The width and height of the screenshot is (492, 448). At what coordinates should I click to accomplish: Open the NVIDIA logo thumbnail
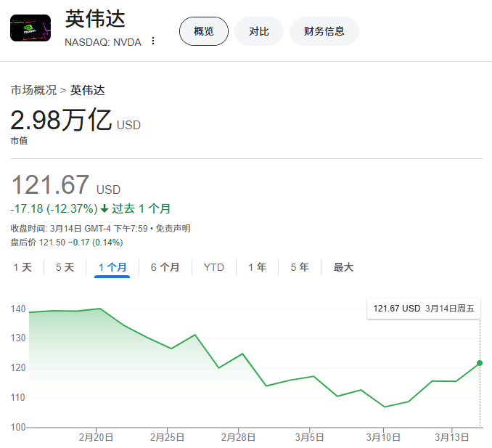(x=30, y=28)
